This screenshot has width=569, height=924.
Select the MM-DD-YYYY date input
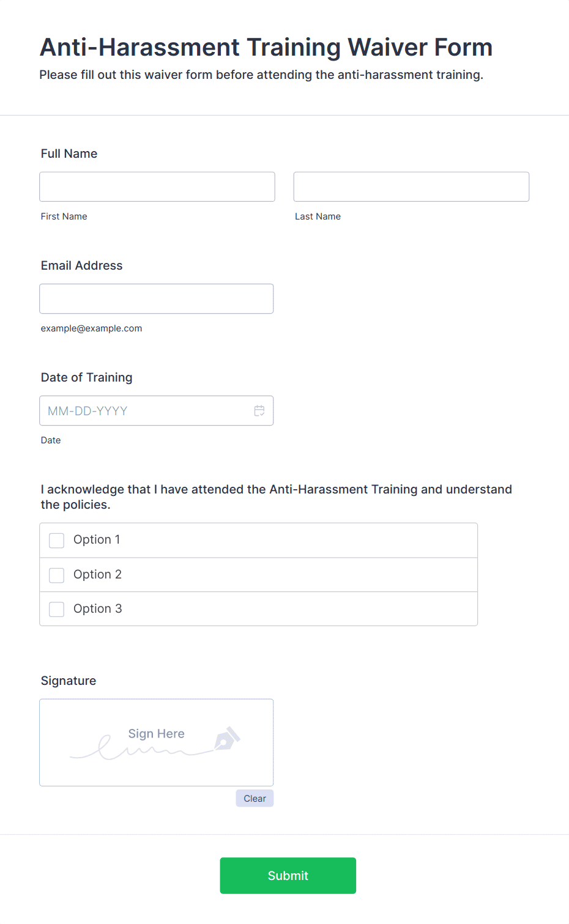tap(157, 411)
